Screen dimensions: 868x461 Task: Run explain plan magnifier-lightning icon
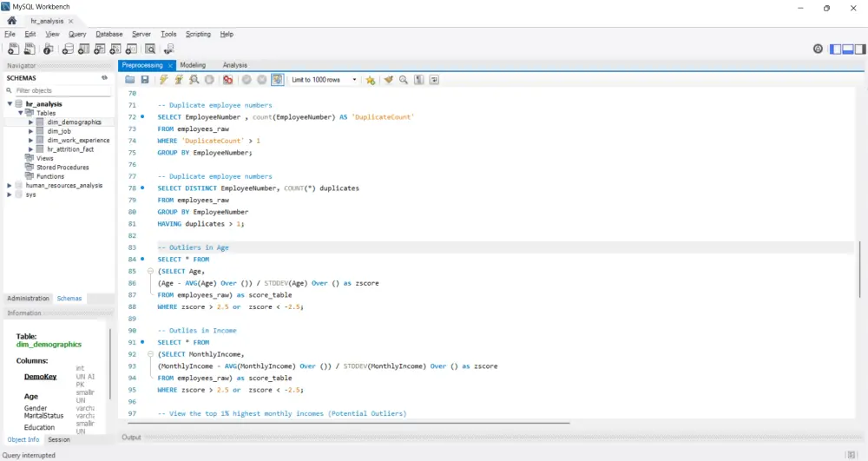coord(194,80)
